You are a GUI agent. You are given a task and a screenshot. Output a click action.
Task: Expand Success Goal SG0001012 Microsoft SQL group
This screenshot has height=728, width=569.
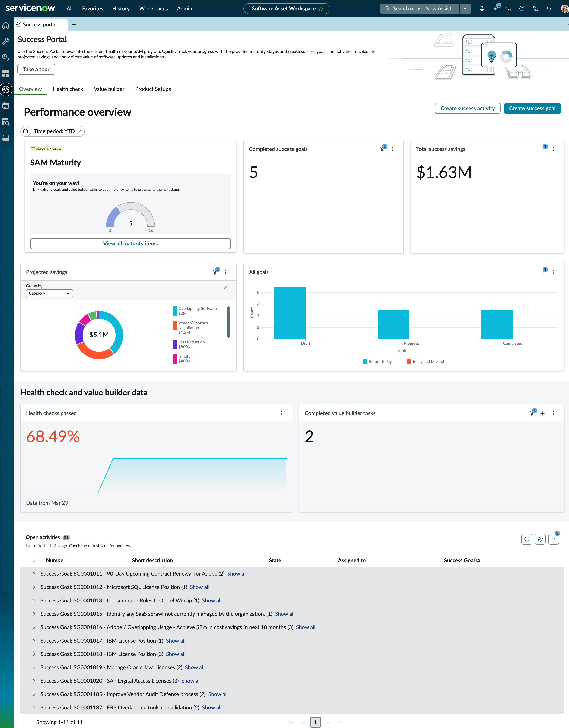[x=34, y=587]
